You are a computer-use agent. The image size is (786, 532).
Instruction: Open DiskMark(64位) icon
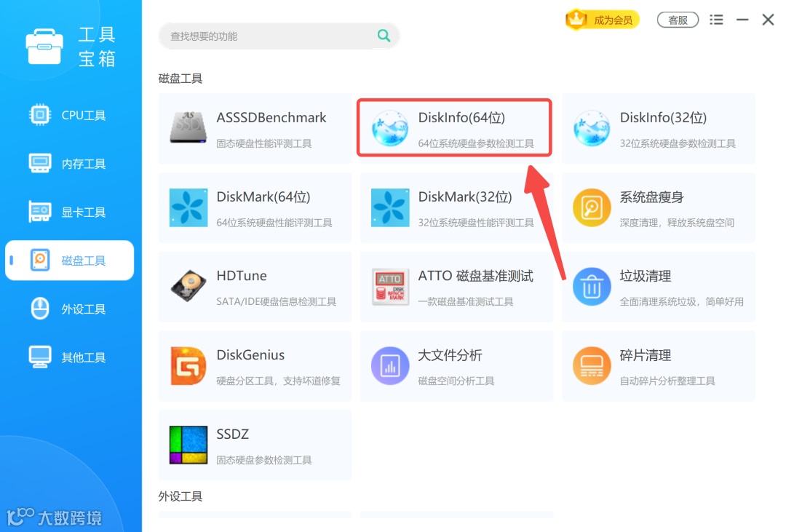click(x=188, y=207)
